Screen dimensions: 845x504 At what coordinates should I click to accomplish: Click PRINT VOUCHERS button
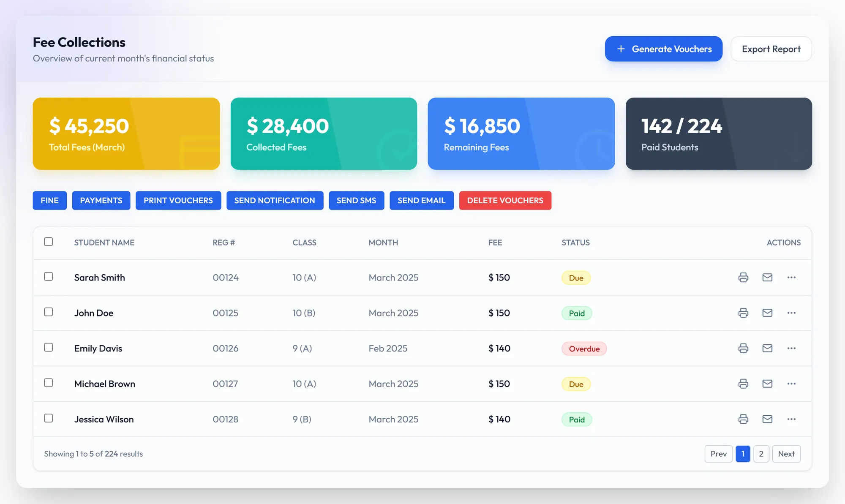(x=178, y=201)
